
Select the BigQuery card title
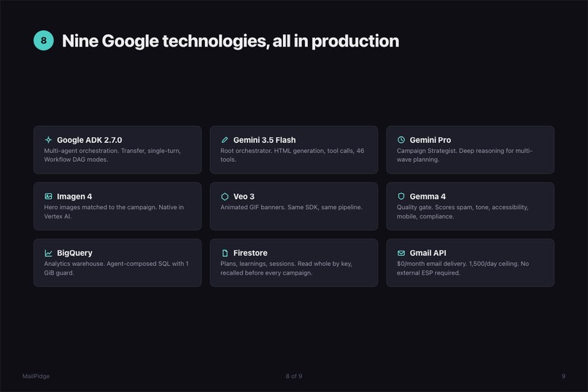pyautogui.click(x=74, y=253)
